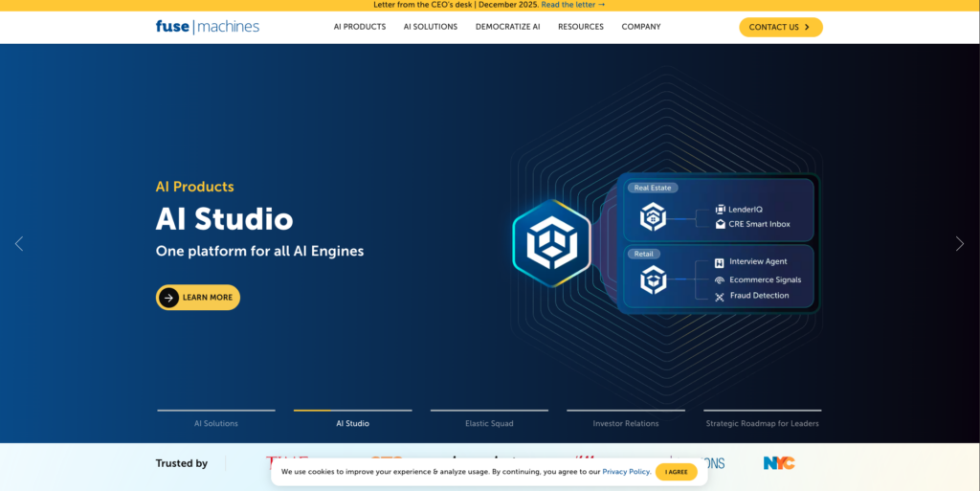Open the AI Products menu
The width and height of the screenshot is (980, 491).
(360, 27)
